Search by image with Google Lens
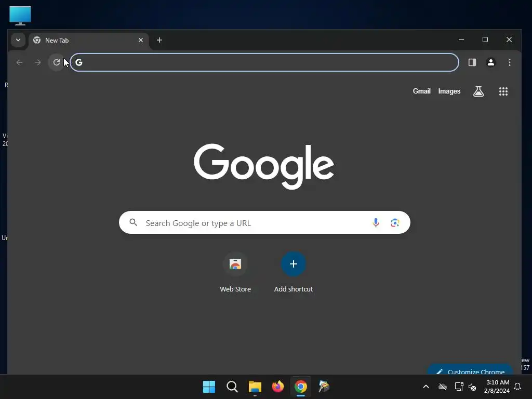 click(x=395, y=222)
